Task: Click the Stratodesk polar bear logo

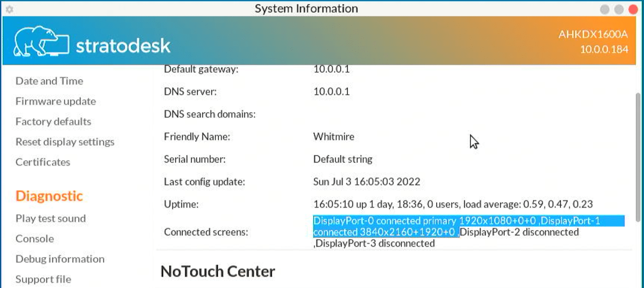Action: 41,42
